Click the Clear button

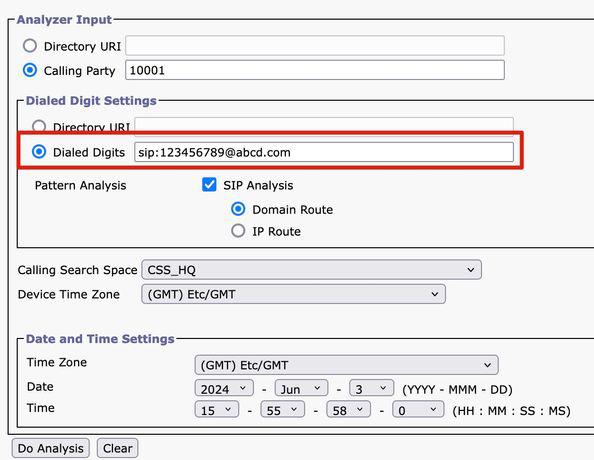point(117,448)
